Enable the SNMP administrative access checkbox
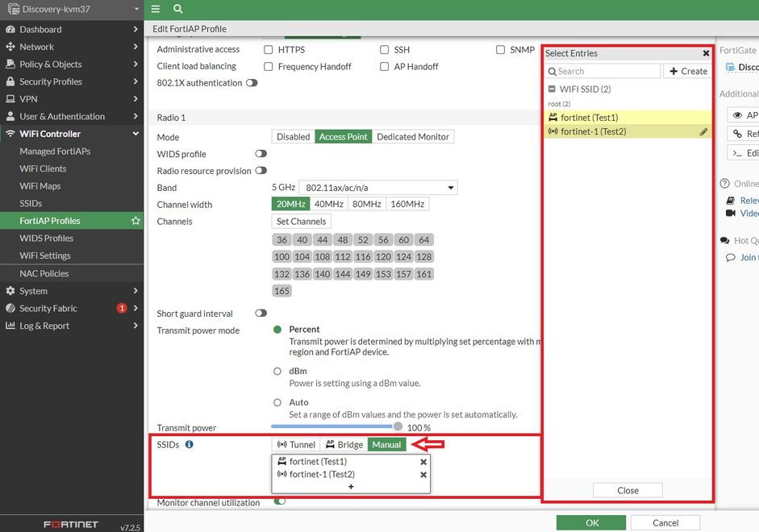 pyautogui.click(x=501, y=49)
